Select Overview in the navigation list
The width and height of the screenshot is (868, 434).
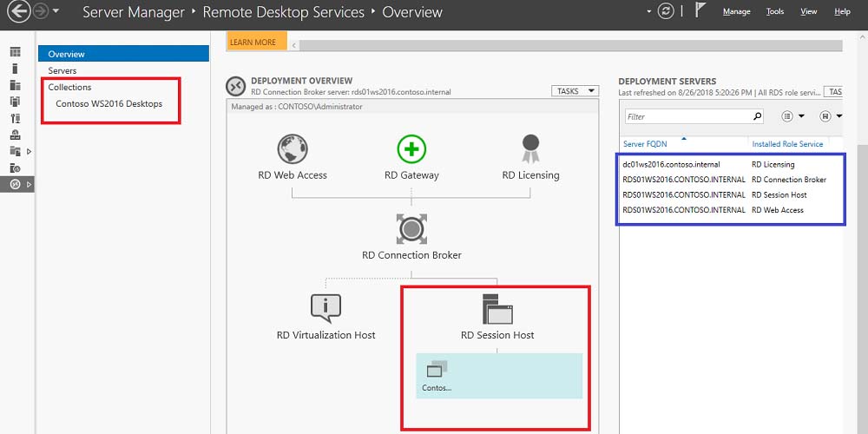tap(123, 54)
